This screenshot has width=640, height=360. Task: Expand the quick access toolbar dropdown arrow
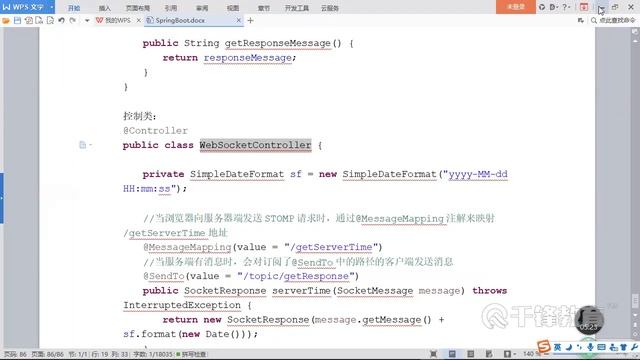click(87, 20)
